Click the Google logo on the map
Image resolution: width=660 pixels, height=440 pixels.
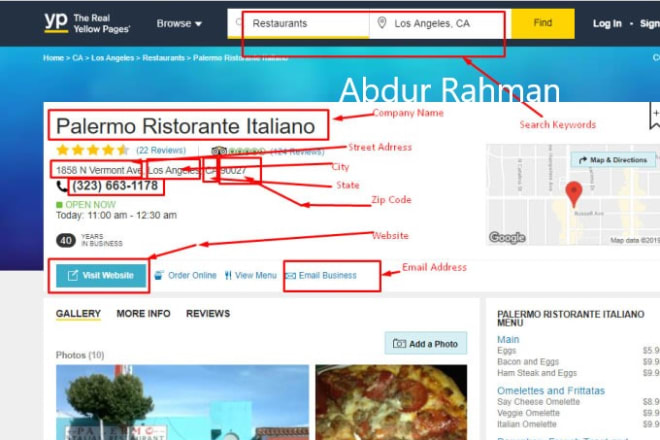pyautogui.click(x=507, y=237)
